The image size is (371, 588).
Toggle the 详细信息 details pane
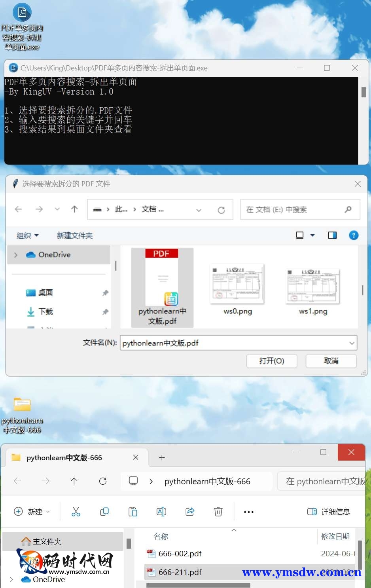click(x=329, y=512)
